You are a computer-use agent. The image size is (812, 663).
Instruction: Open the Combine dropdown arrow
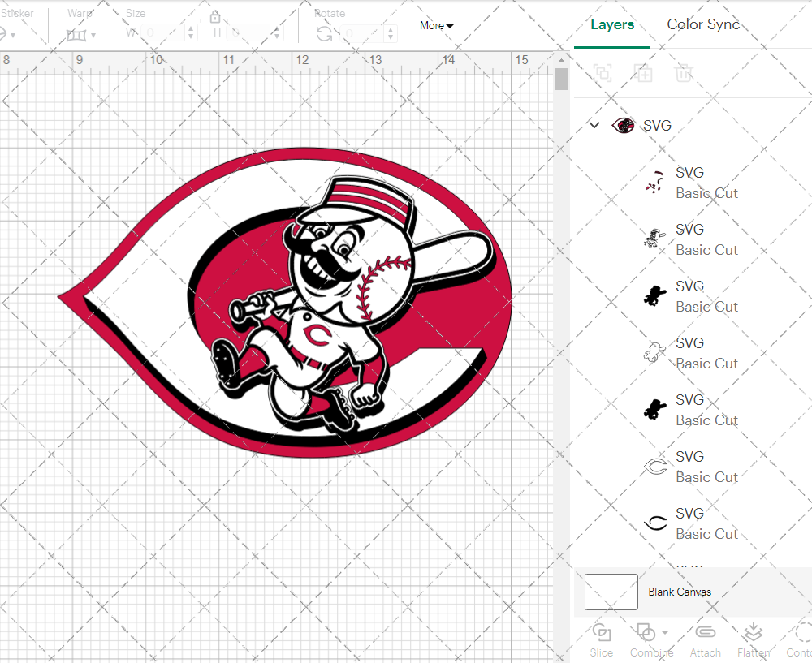[x=665, y=632]
